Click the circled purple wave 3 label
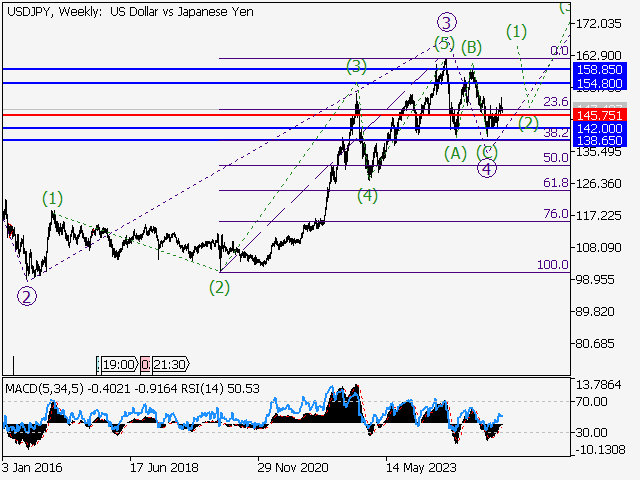Screen dimensions: 640x480 coord(446,22)
